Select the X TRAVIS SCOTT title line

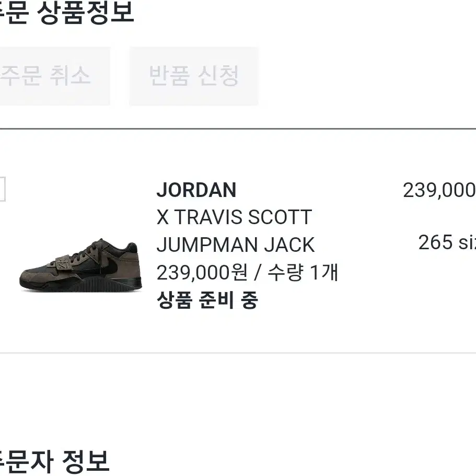(235, 217)
